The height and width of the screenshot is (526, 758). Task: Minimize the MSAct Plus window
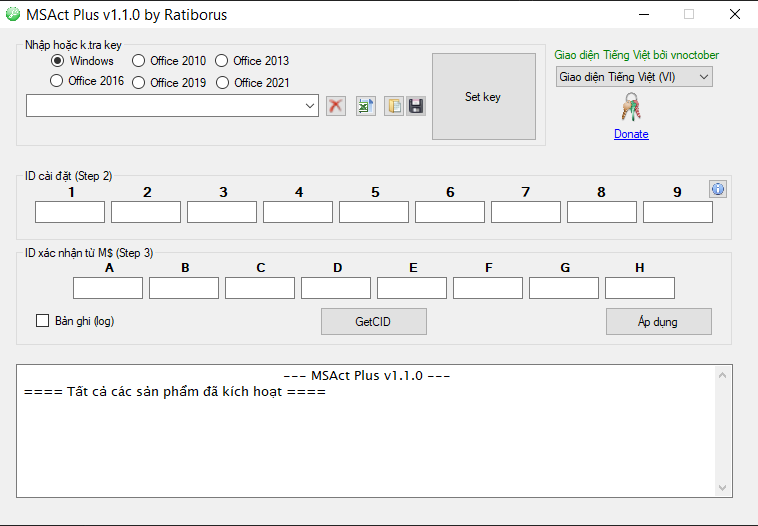pos(644,15)
